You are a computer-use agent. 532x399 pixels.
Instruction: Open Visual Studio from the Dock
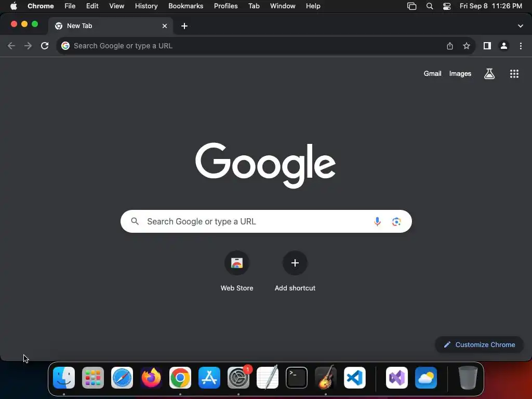click(x=397, y=378)
